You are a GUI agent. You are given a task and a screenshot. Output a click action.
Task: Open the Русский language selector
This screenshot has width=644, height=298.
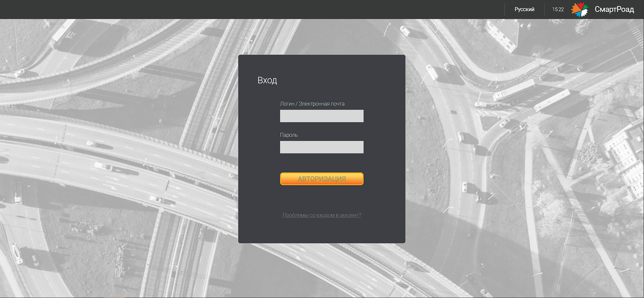[x=524, y=9]
